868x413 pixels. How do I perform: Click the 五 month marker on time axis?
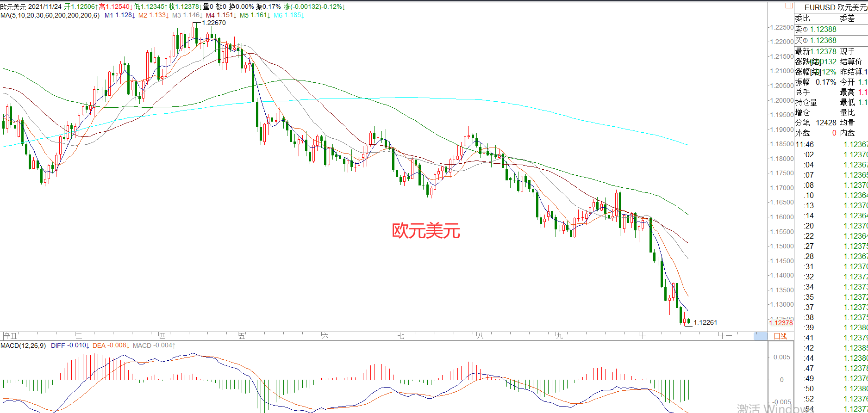click(x=242, y=336)
